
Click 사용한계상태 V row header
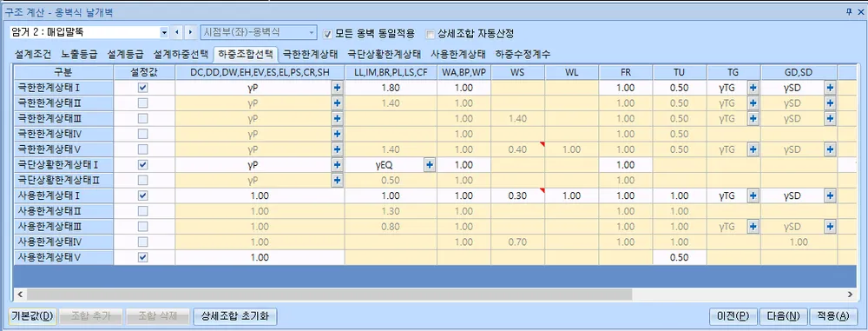click(63, 257)
